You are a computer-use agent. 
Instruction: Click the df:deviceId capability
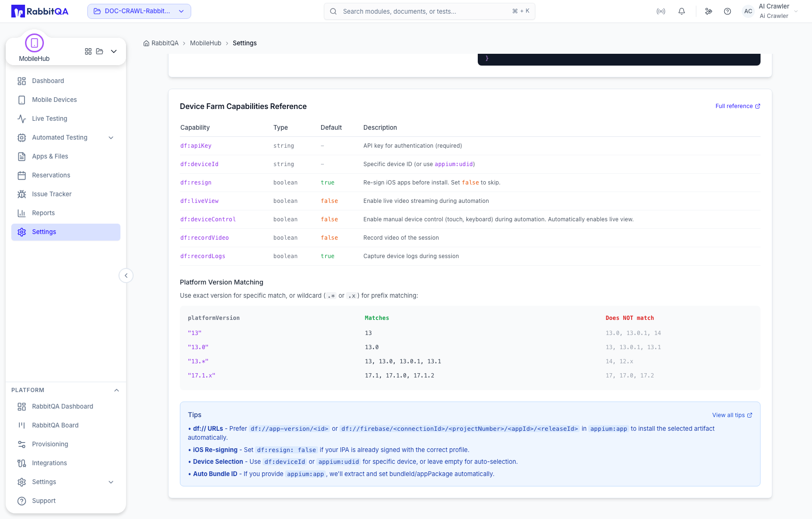199,164
